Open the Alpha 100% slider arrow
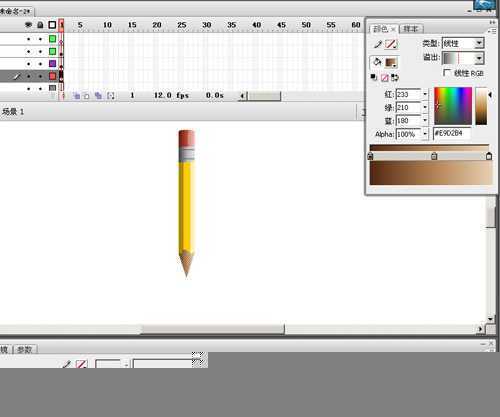 tap(425, 134)
